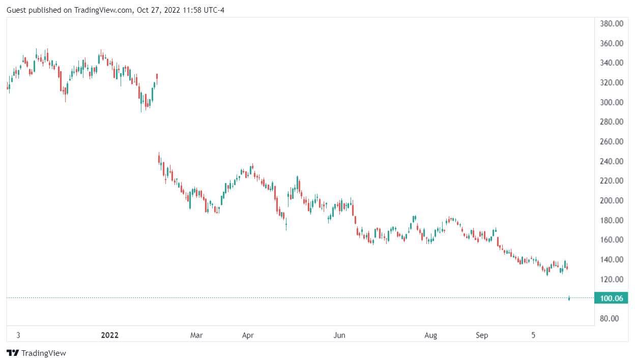Select the 300.00 level on price axis
Image resolution: width=635 pixels, height=364 pixels.
[612, 102]
